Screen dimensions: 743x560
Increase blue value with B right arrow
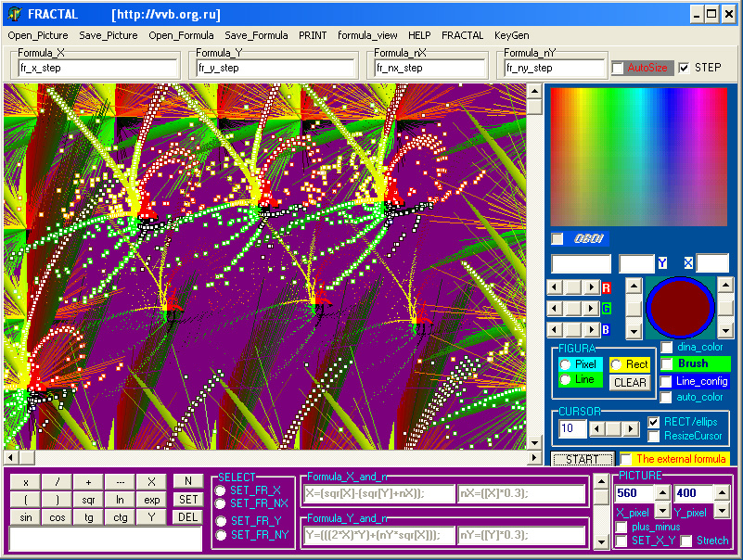point(591,330)
